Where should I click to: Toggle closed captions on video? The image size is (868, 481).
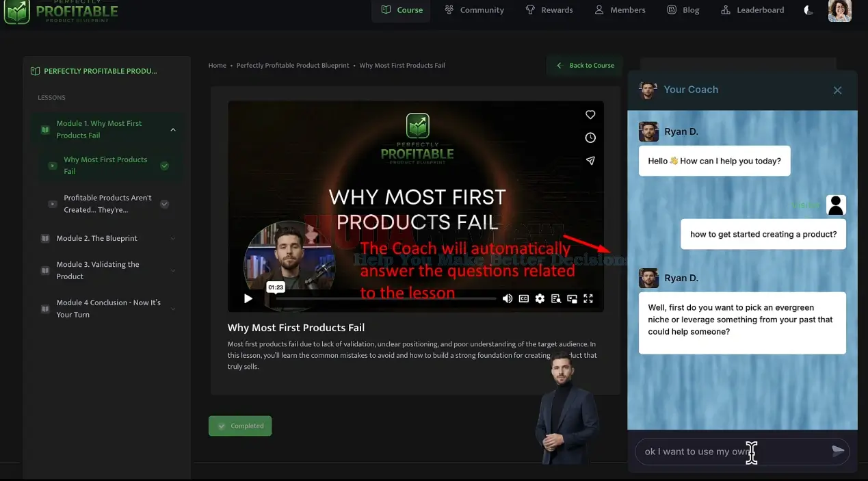pyautogui.click(x=523, y=298)
